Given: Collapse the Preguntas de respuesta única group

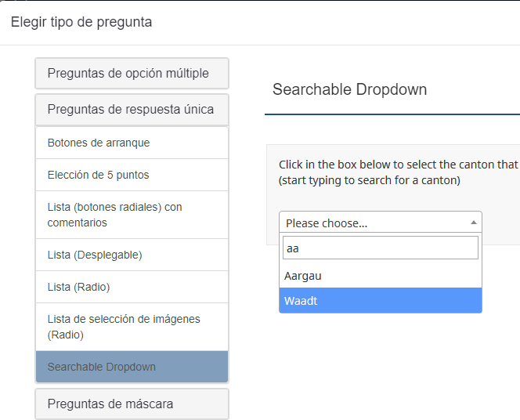Looking at the screenshot, I should (x=132, y=110).
